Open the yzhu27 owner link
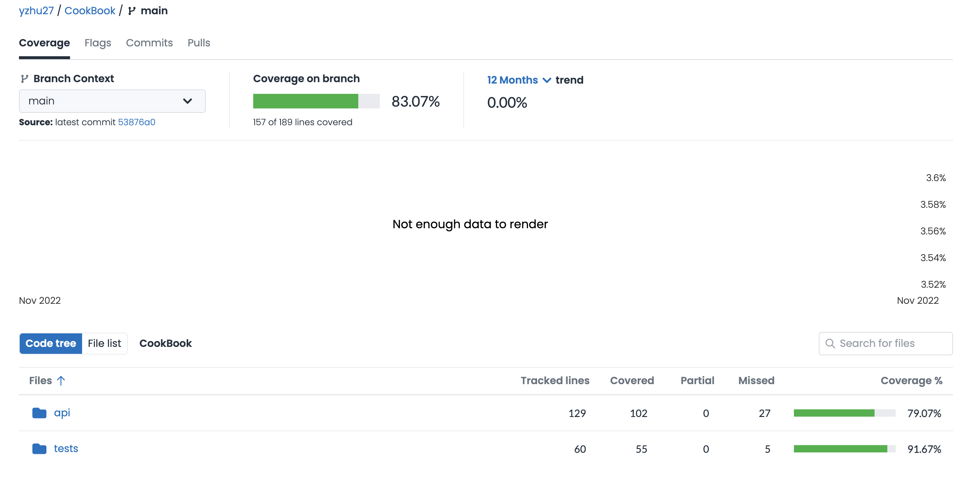Screen dimensions: 980x482 point(36,11)
